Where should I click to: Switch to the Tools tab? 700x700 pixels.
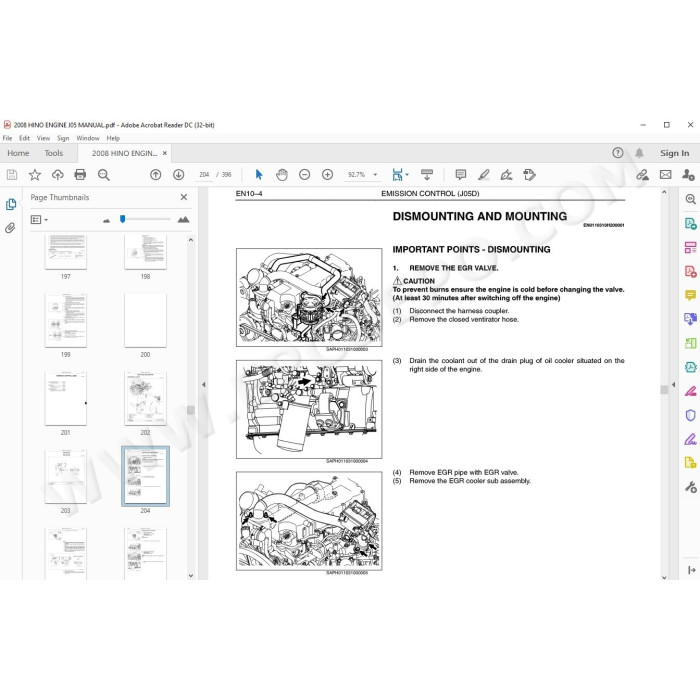click(54, 153)
